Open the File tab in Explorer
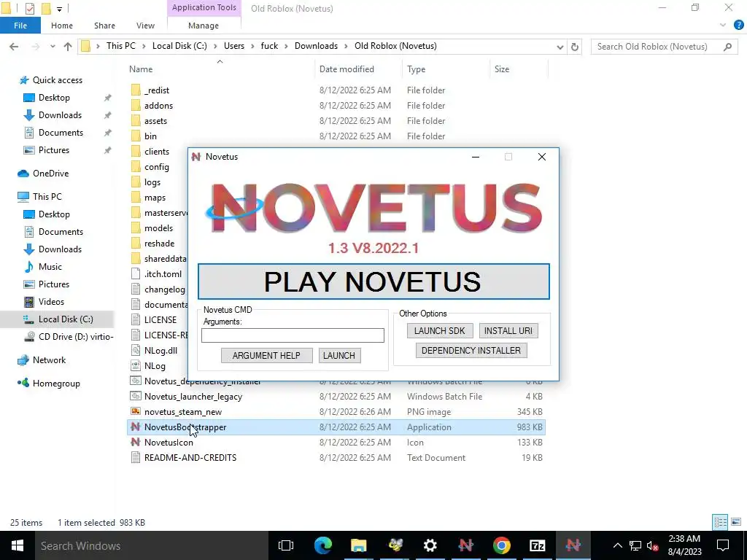The height and width of the screenshot is (560, 747). pyautogui.click(x=20, y=26)
